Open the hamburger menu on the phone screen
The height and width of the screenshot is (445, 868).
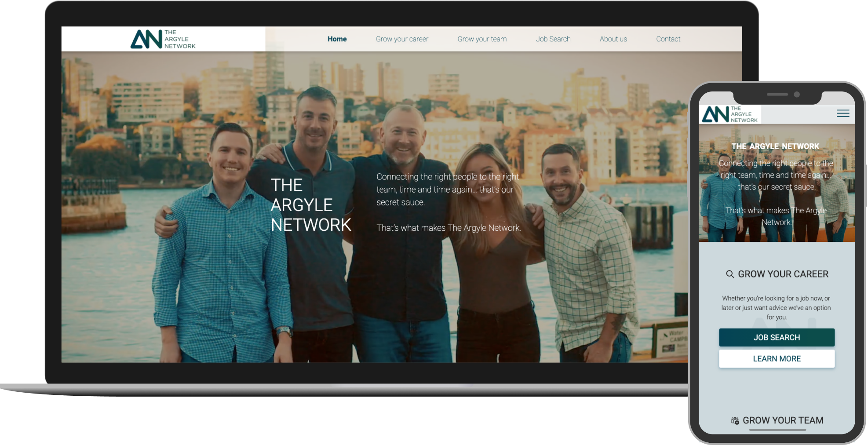[842, 113]
